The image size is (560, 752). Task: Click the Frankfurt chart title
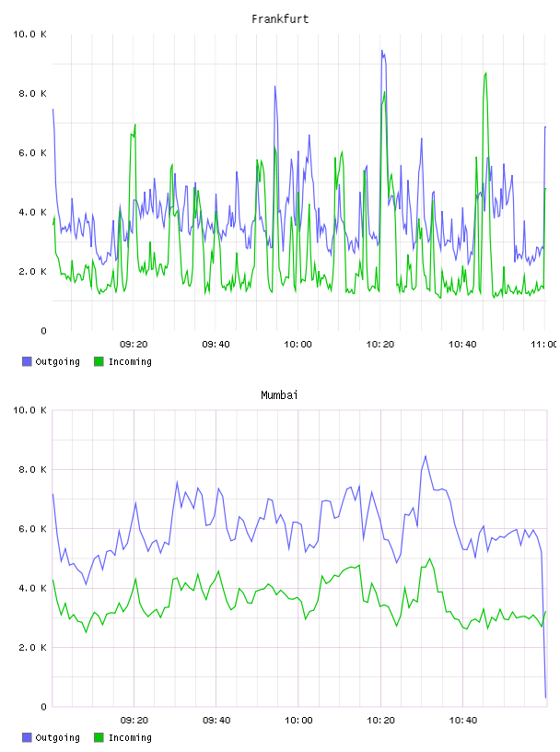(280, 19)
